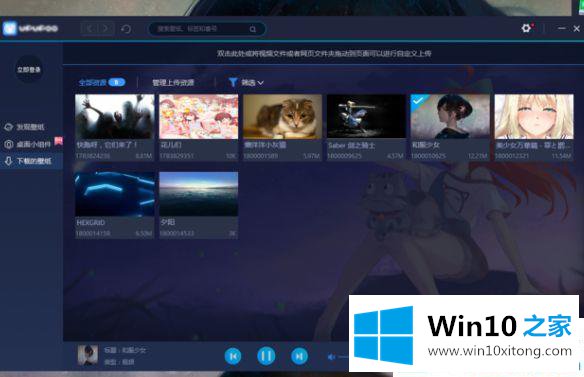Skip to the previous wallpaper
584x377 pixels.
(x=233, y=356)
